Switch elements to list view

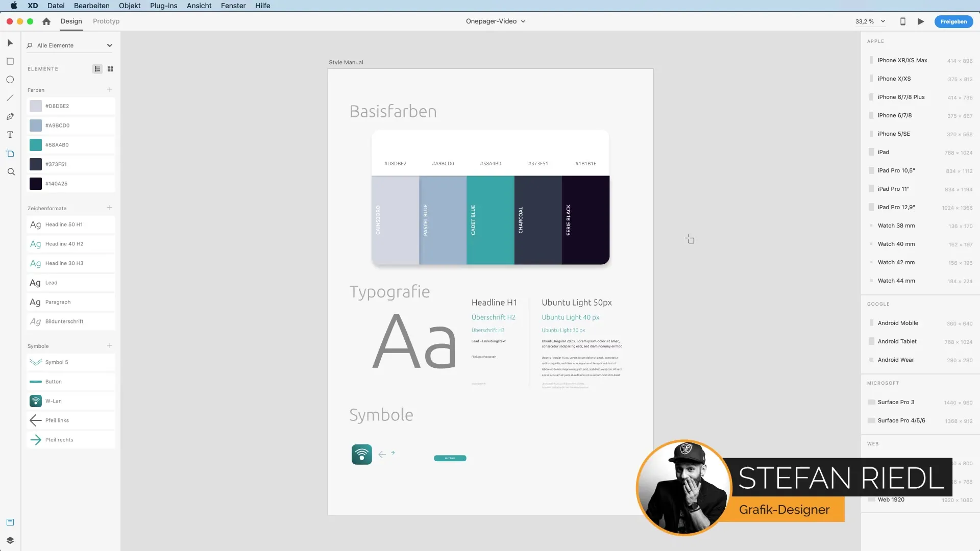tap(97, 69)
